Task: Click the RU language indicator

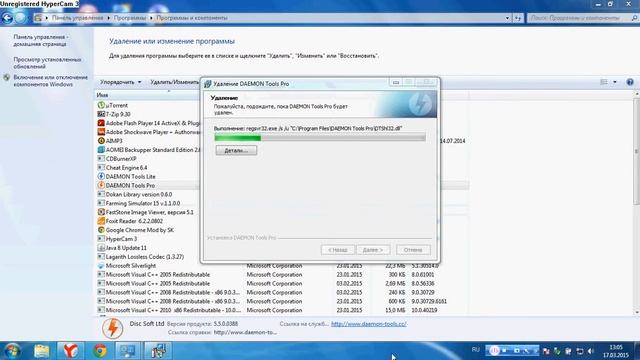Action: (x=476, y=350)
